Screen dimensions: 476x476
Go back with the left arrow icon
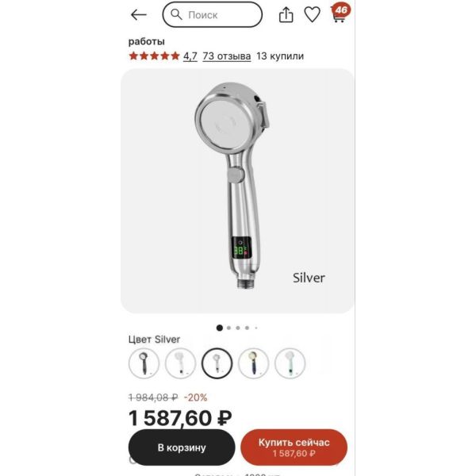tap(139, 14)
